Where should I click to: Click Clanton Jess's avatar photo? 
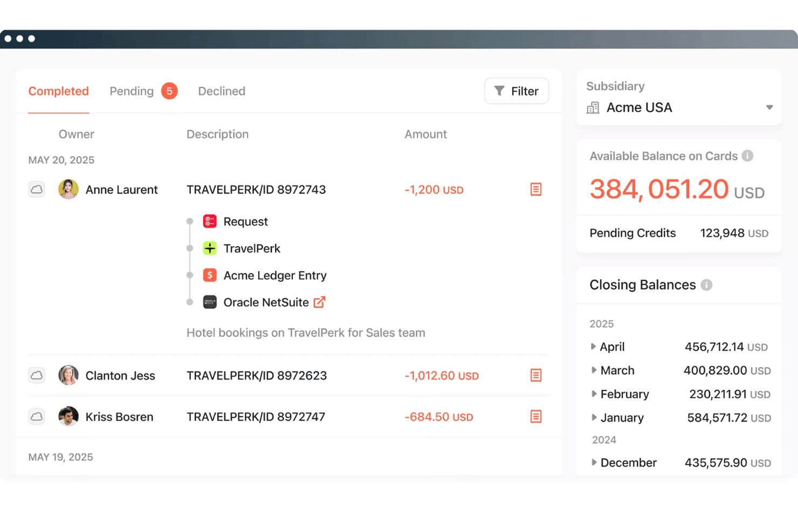pos(68,375)
